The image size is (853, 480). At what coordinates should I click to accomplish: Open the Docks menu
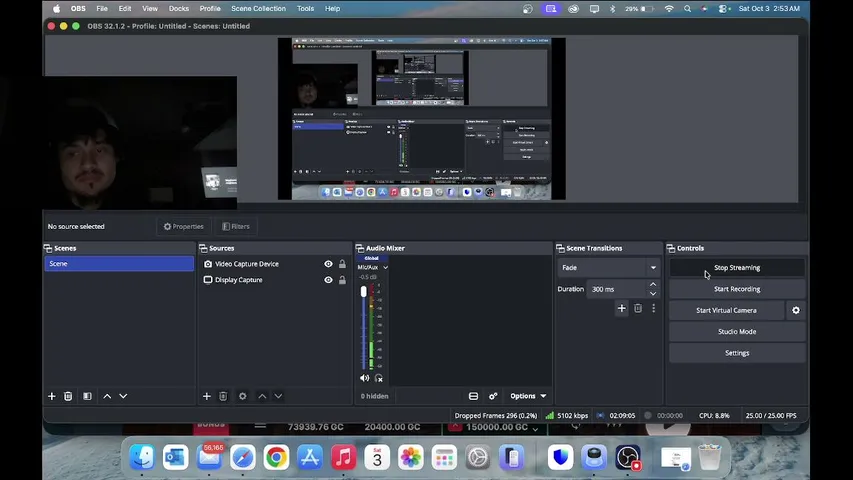tap(178, 9)
